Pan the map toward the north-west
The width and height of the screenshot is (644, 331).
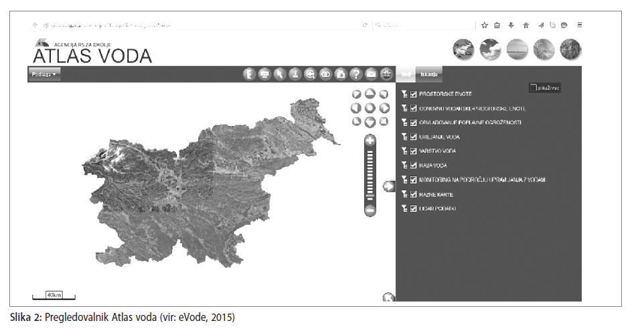(357, 94)
